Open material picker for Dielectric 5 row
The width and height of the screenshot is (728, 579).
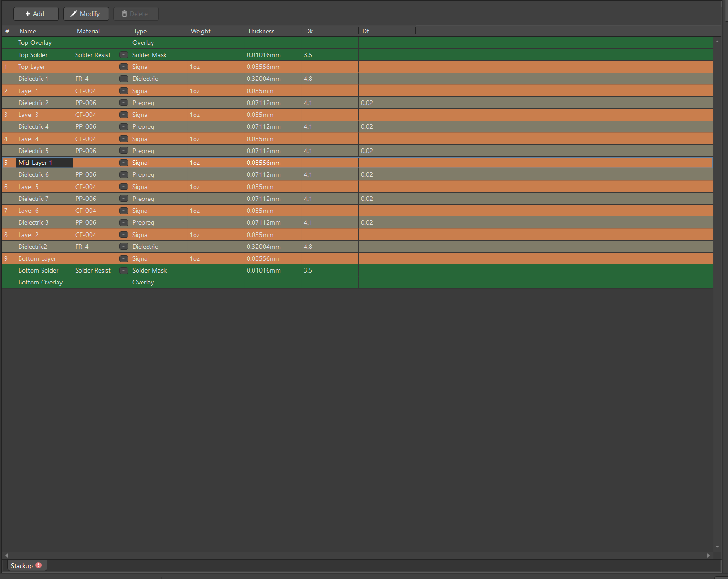coord(124,151)
